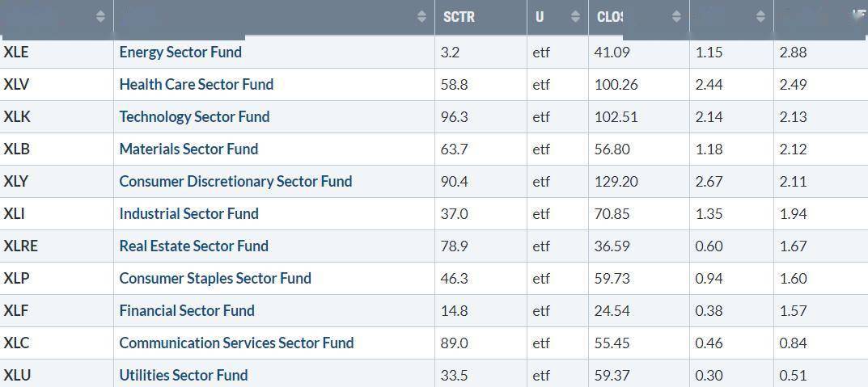The height and width of the screenshot is (387, 868).
Task: Click the Consumer Staples Sector Fund link
Action: click(x=215, y=278)
